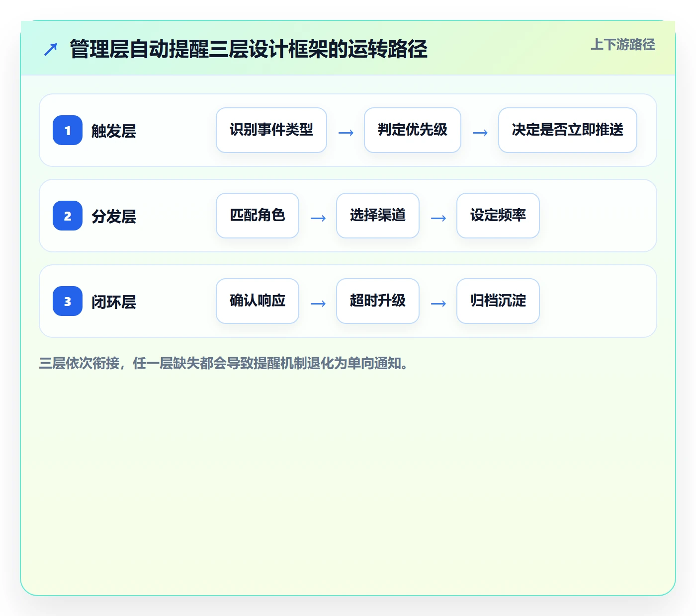Select the title 管理层自动提醒三层设计框架的运转路径
The image size is (696, 616).
click(x=249, y=49)
